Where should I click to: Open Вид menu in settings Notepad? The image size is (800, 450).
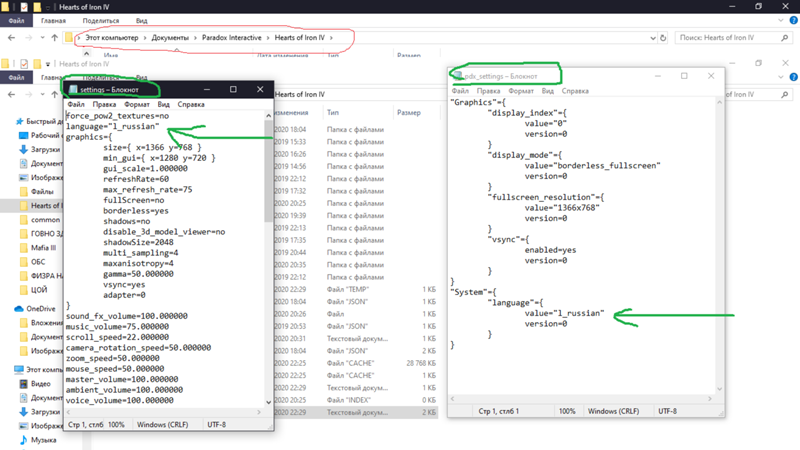point(163,104)
